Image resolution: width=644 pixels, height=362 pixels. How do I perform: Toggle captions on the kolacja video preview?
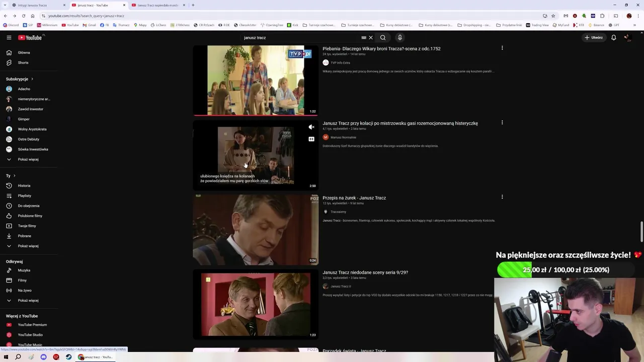[x=311, y=139]
